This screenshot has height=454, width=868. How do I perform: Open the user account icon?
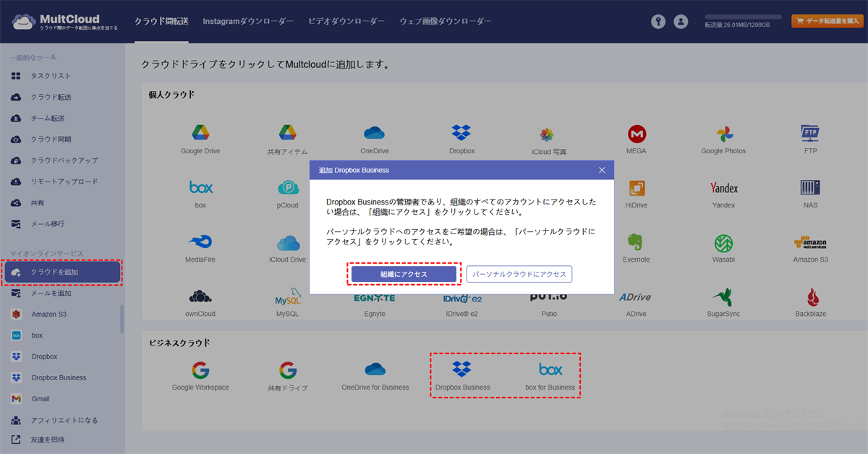point(681,22)
